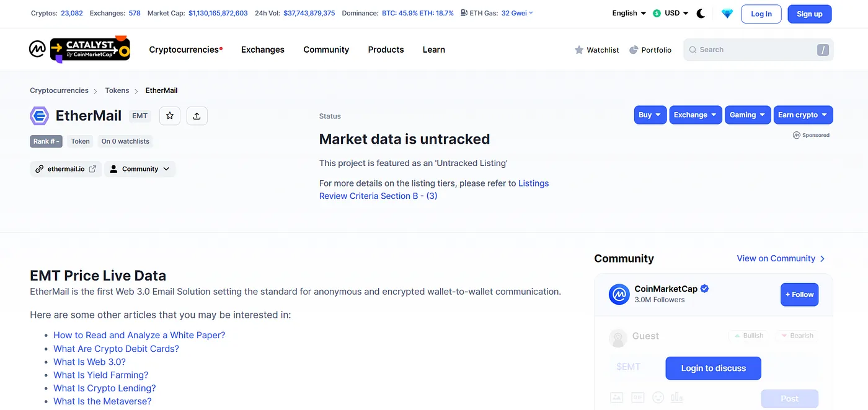Click the ETH gas pump icon

pyautogui.click(x=464, y=13)
